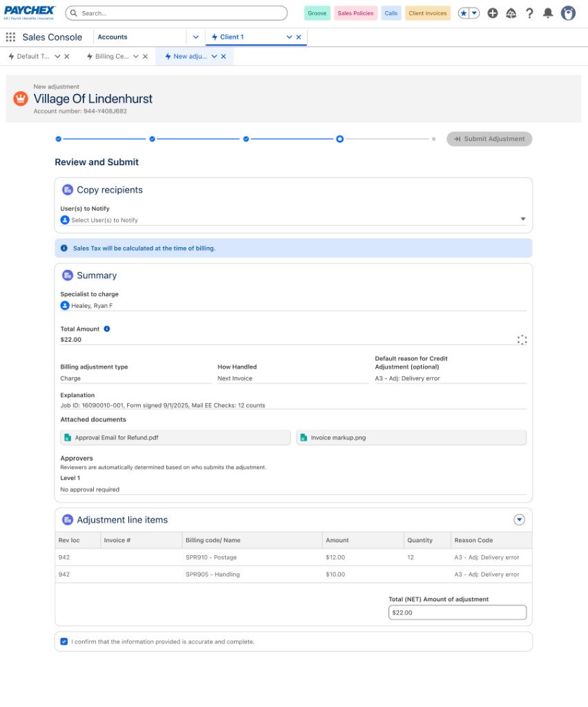Open the help question mark icon

click(x=529, y=13)
